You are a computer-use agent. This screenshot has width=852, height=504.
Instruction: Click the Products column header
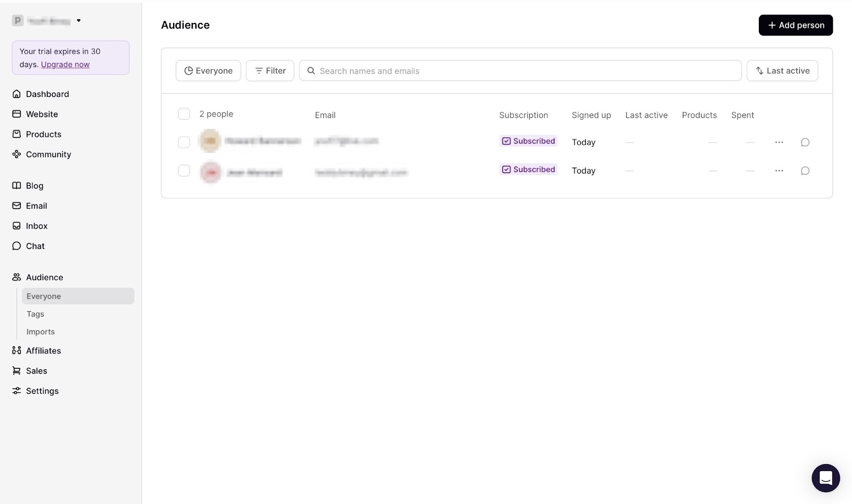(x=699, y=115)
